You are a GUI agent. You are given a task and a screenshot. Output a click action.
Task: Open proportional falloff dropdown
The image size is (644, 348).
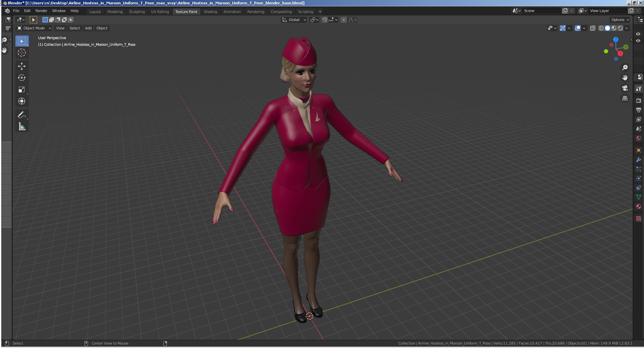pos(353,20)
